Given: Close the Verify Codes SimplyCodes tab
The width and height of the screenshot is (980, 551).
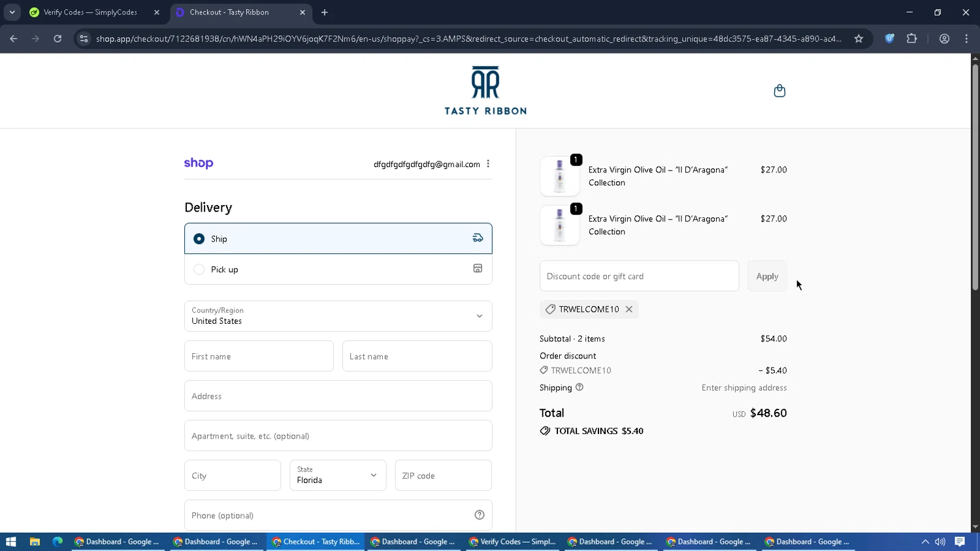Looking at the screenshot, I should [x=157, y=12].
